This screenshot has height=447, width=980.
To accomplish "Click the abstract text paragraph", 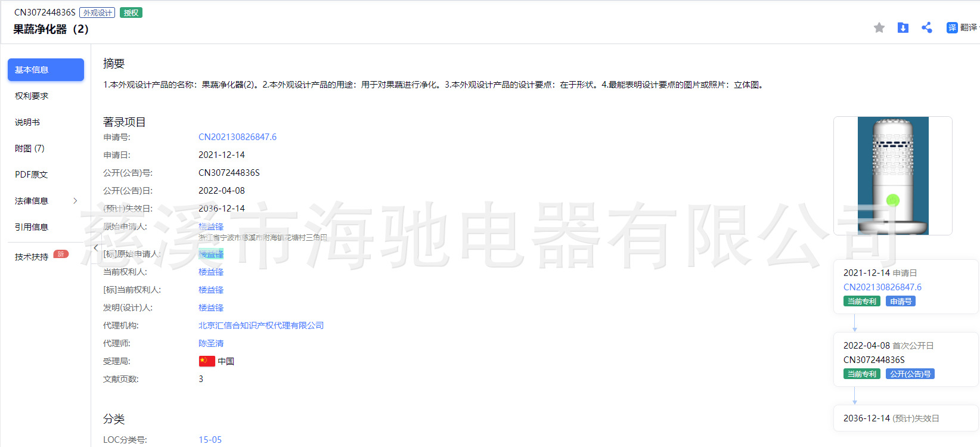I will pyautogui.click(x=435, y=85).
